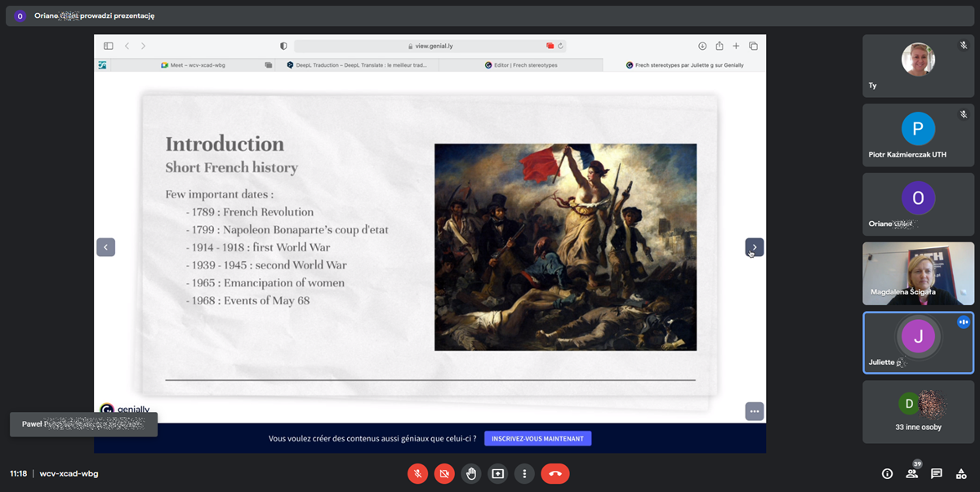Image resolution: width=980 pixels, height=492 pixels.
Task: Click the Safari back arrow
Action: point(127,47)
